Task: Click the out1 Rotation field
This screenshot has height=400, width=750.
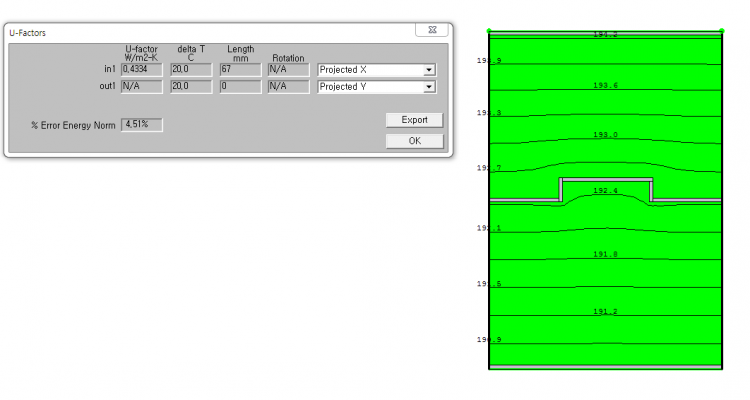Action: (288, 87)
